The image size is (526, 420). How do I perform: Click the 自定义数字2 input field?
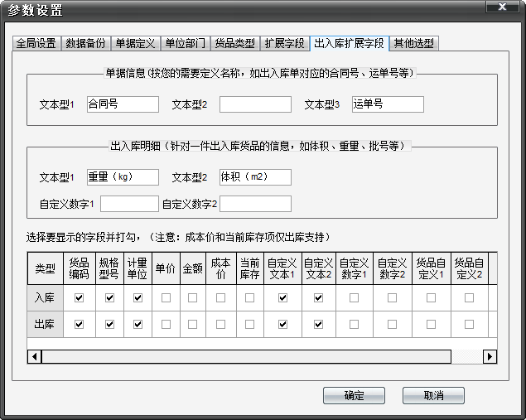tap(255, 204)
